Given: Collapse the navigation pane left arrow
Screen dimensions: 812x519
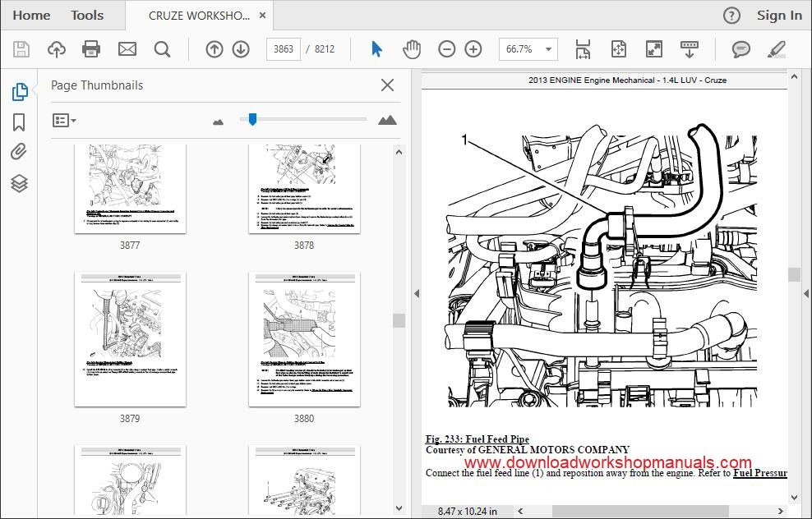Looking at the screenshot, I should click(x=417, y=293).
